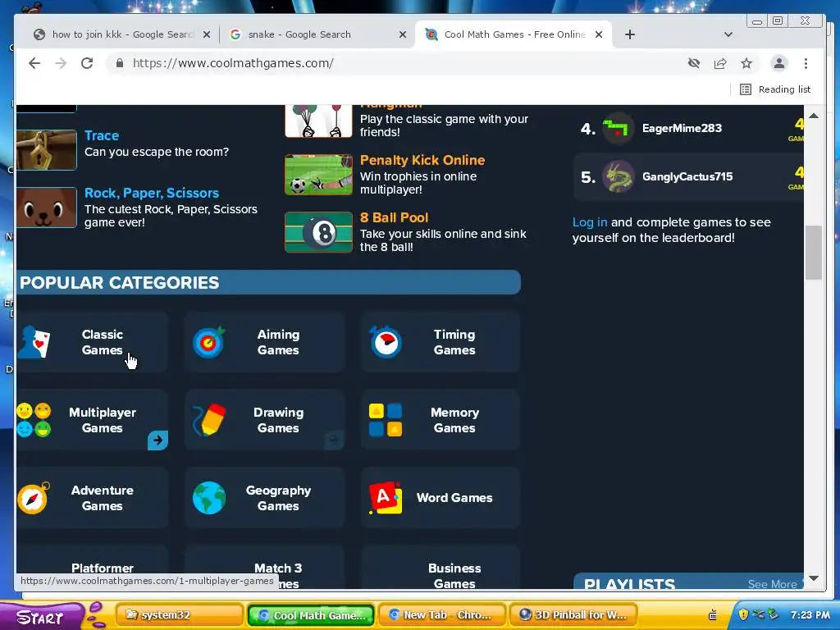840x630 pixels.
Task: Click the Penalty Kick soccer thumbnail
Action: click(319, 175)
